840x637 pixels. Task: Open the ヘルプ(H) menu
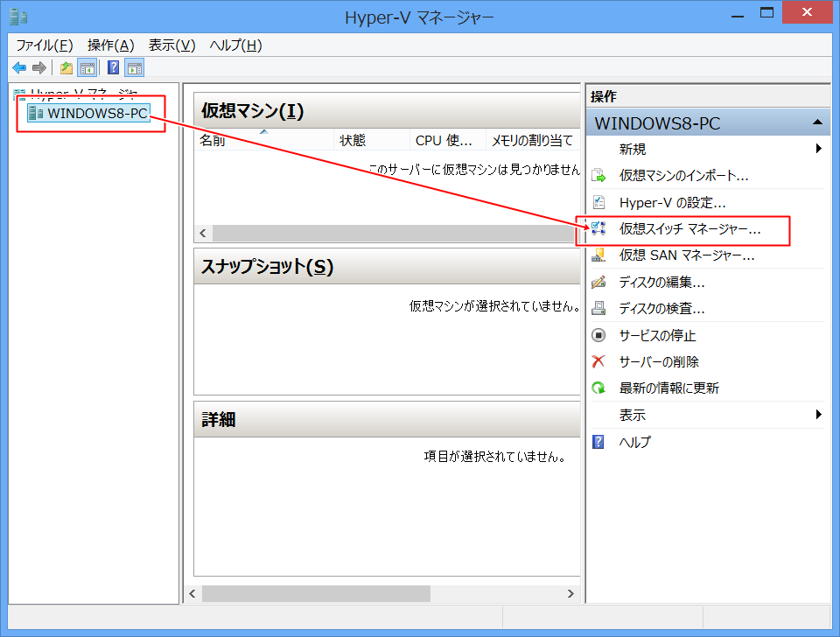235,45
